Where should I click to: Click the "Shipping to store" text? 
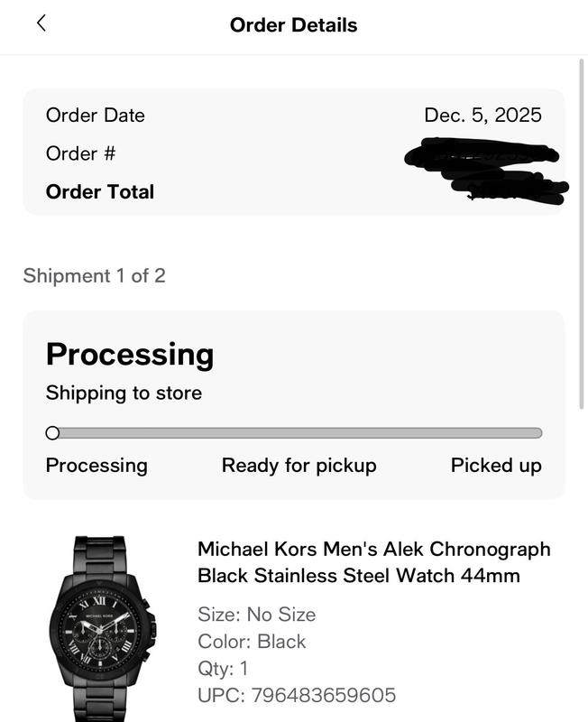pos(124,393)
